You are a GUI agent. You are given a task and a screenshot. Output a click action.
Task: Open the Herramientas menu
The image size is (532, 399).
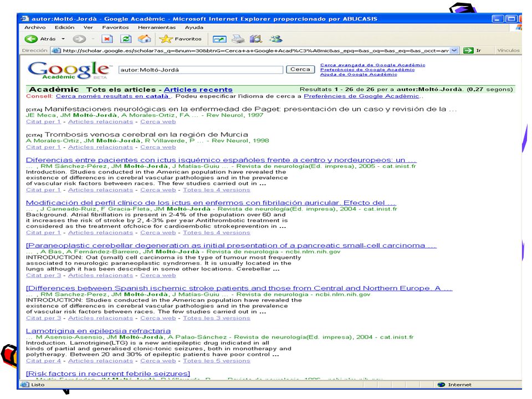[157, 28]
